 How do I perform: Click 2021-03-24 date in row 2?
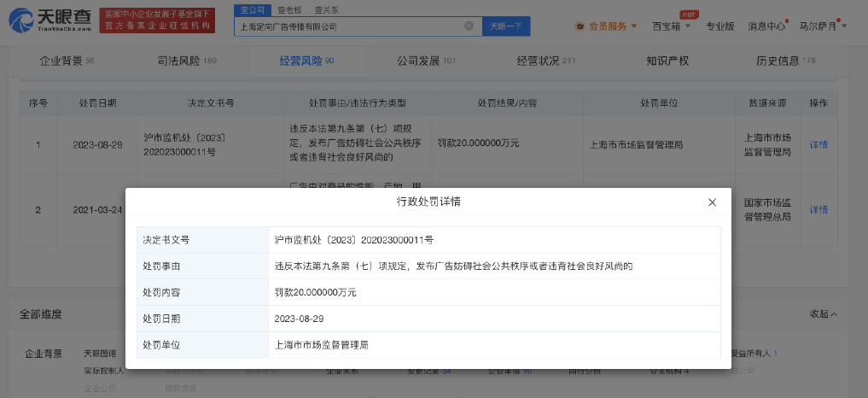point(97,209)
